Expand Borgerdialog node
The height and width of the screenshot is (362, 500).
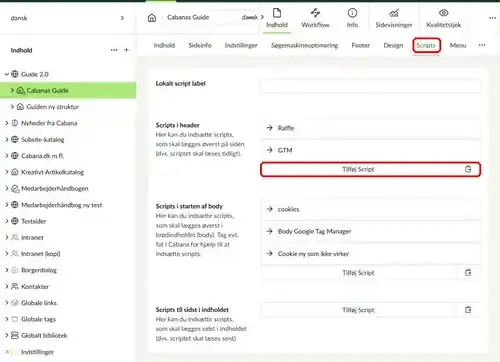7,270
